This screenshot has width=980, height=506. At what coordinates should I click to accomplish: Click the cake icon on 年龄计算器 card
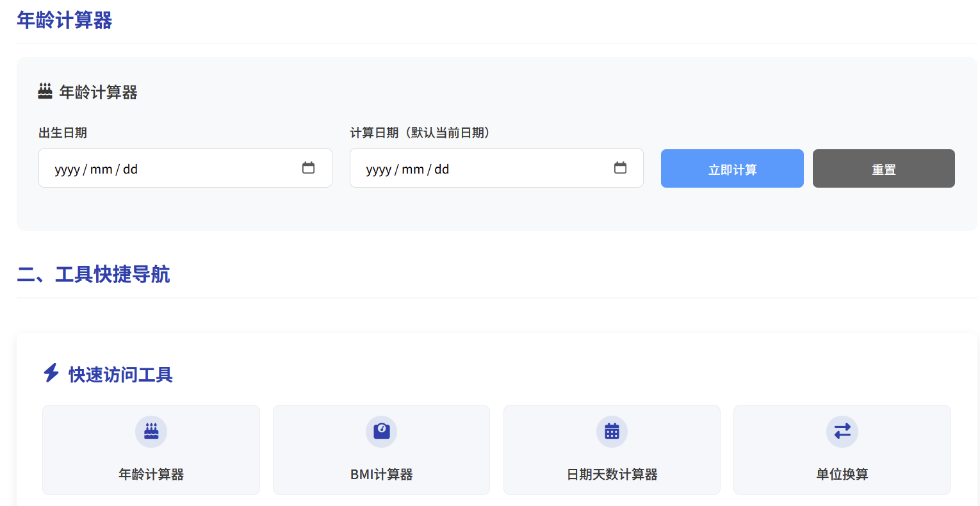pos(151,432)
